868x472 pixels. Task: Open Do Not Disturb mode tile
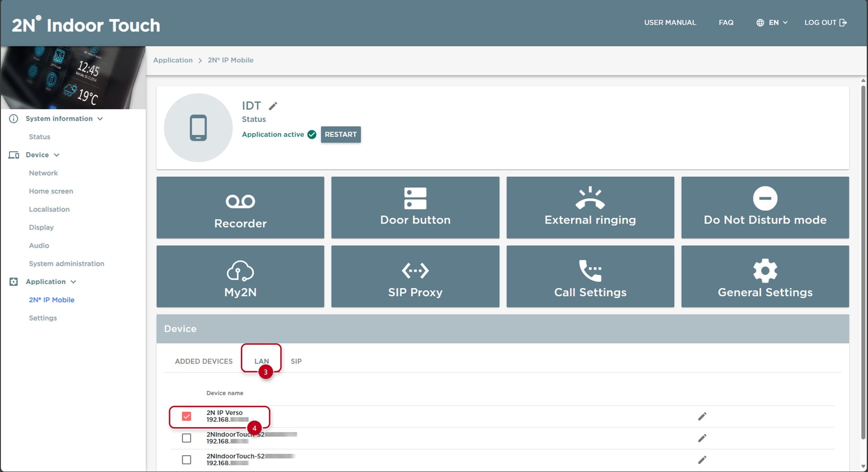coord(765,207)
